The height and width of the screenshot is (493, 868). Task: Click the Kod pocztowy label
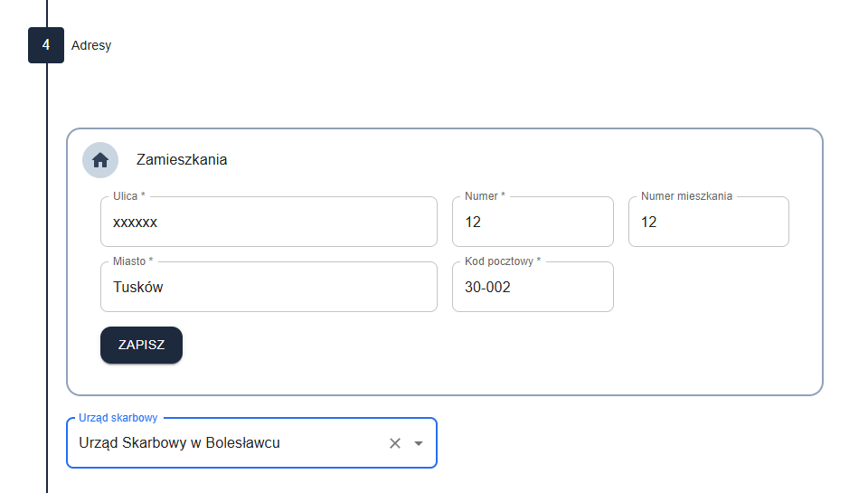[x=503, y=261]
